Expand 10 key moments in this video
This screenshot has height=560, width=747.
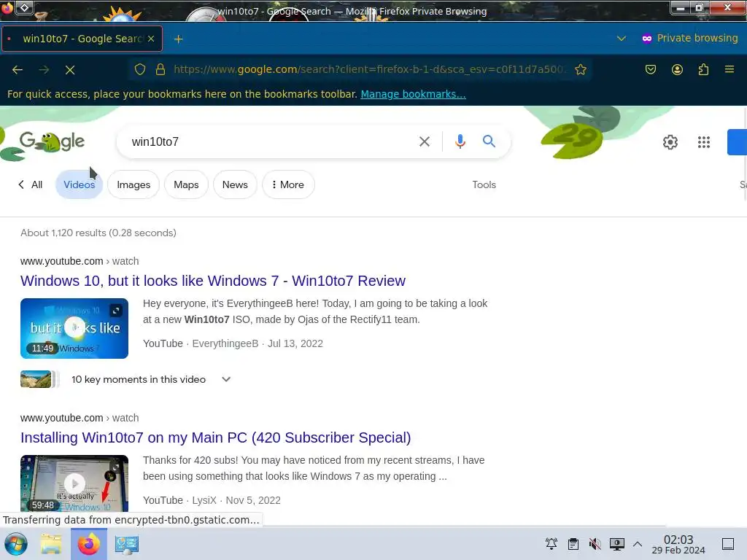226,379
